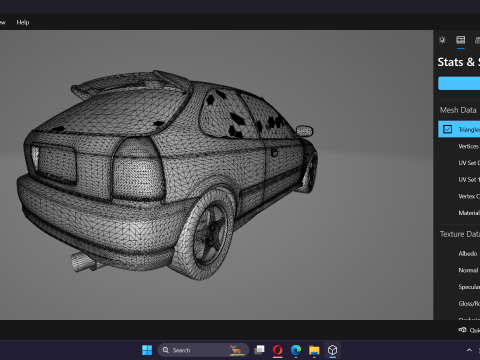Viewport: 480px width, 360px height.
Task: Open Task View from the taskbar
Action: tap(259, 350)
